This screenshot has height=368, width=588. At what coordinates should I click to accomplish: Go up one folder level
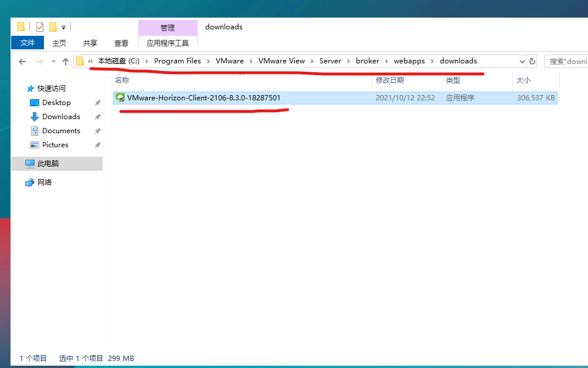66,62
